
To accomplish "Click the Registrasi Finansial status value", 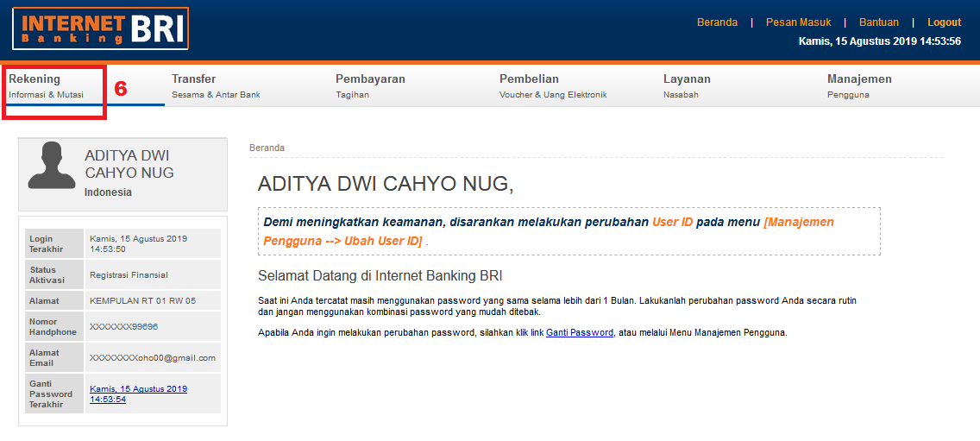I will click(129, 274).
